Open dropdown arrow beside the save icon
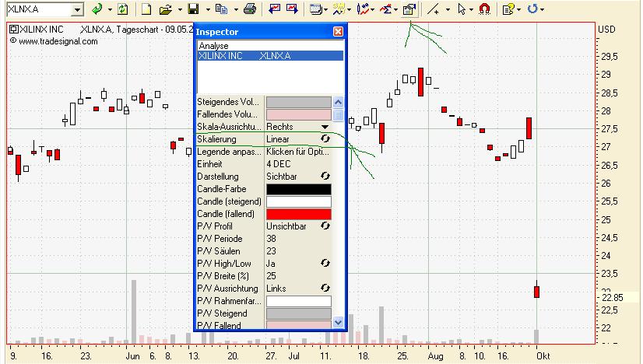The width and height of the screenshot is (643, 364). tap(208, 9)
